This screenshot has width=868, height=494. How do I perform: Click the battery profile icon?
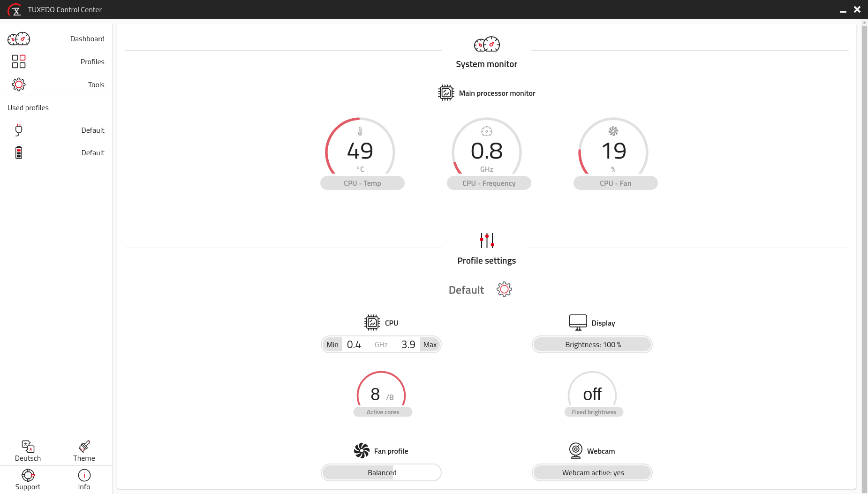[19, 152]
